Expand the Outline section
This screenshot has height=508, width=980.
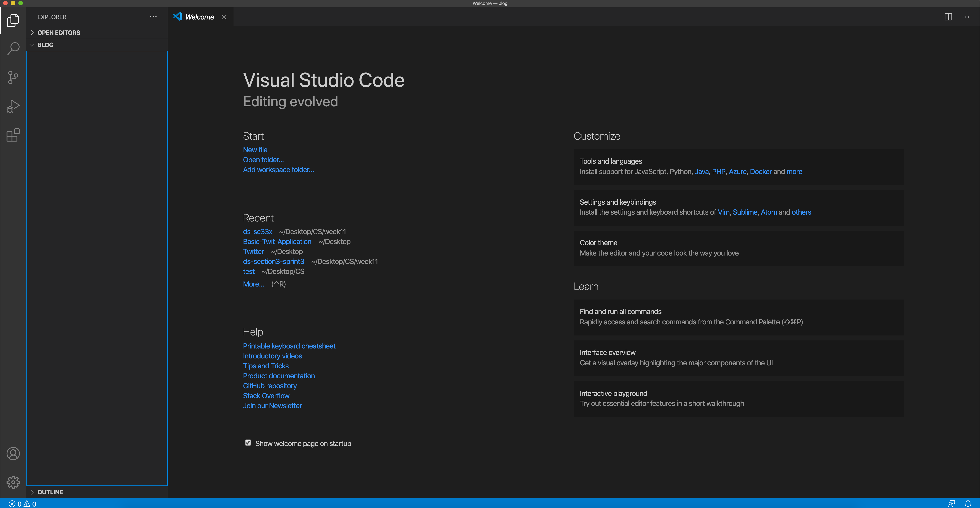pyautogui.click(x=97, y=492)
